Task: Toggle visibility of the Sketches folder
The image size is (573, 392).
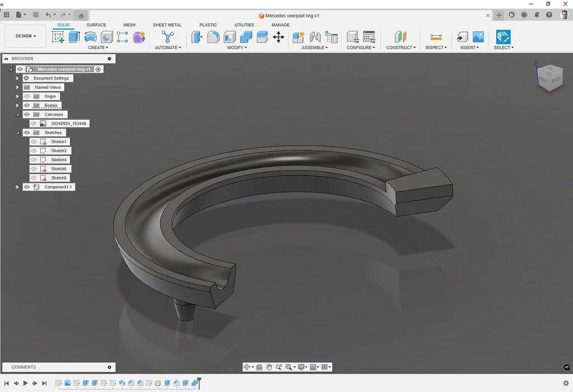Action: pos(27,133)
